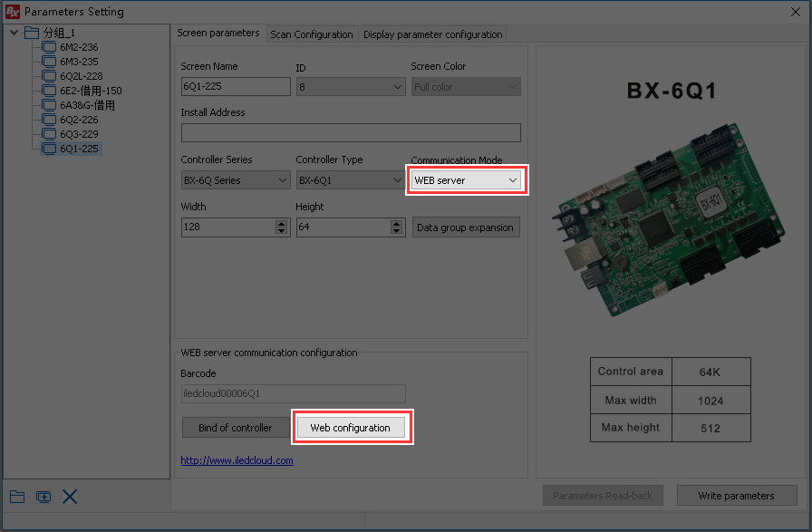This screenshot has height=532, width=812.
Task: Select the 6Q1-225 screen in tree
Action: click(79, 149)
